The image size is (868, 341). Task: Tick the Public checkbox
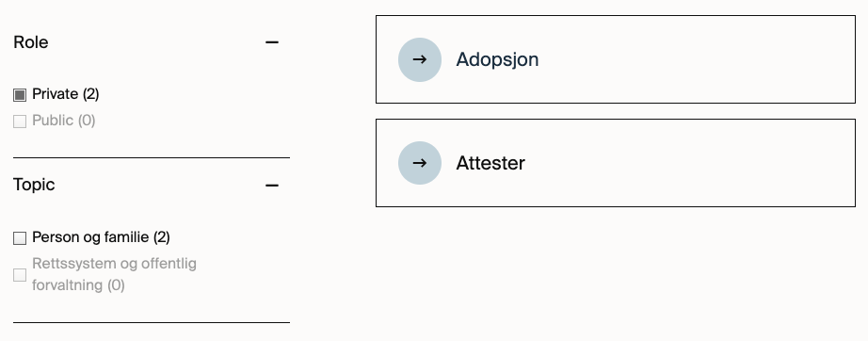pos(20,122)
